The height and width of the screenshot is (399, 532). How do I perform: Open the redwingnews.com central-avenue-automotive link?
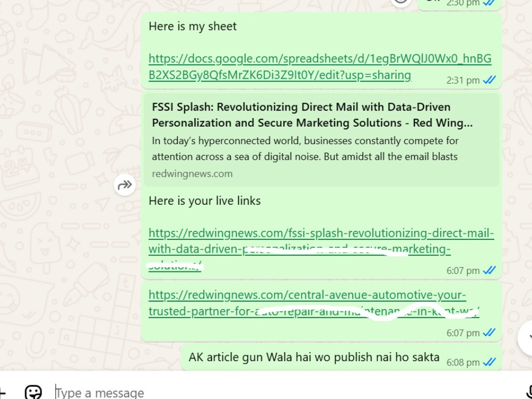pyautogui.click(x=314, y=303)
